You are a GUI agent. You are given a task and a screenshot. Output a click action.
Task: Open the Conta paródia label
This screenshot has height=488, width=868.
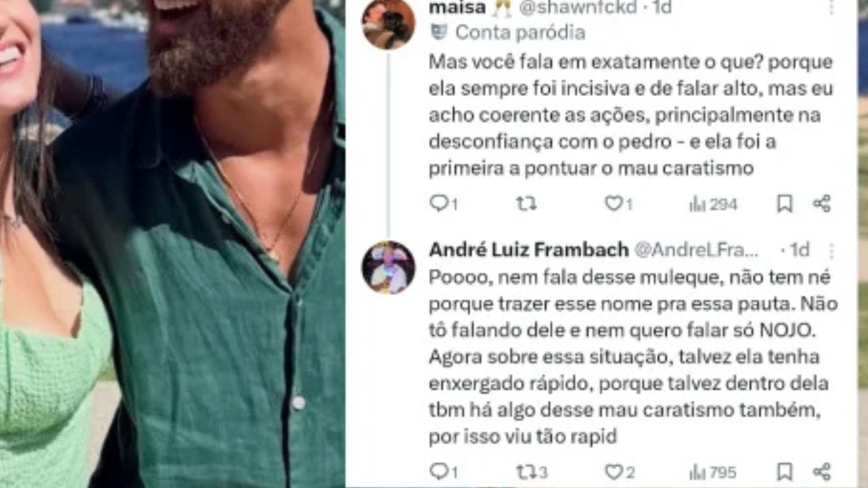click(x=520, y=33)
